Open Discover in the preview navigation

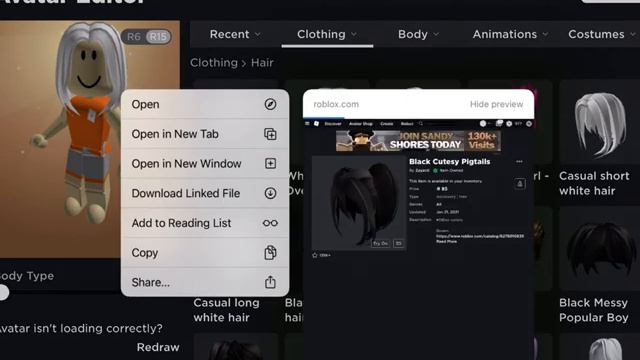pyautogui.click(x=333, y=124)
